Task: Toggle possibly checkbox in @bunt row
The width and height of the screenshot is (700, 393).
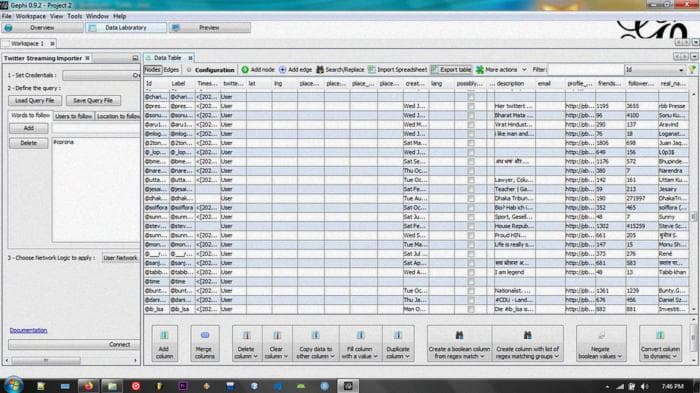Action: click(x=471, y=291)
